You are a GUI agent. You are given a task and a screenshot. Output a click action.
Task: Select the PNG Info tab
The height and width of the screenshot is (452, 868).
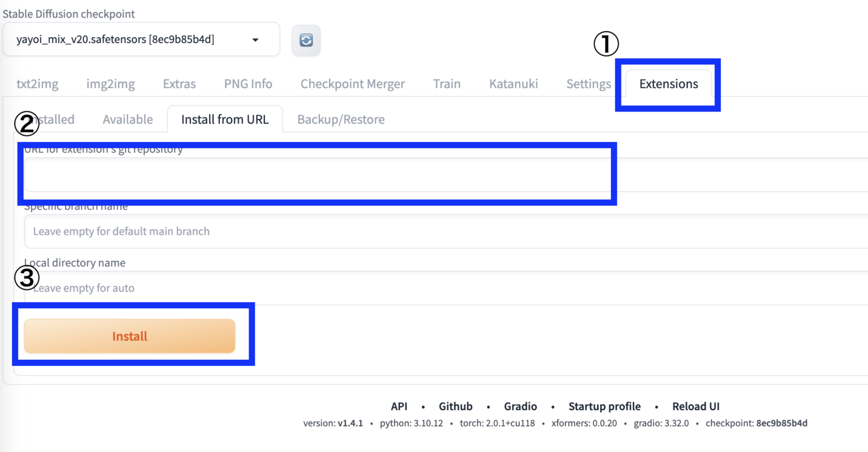[x=248, y=84]
